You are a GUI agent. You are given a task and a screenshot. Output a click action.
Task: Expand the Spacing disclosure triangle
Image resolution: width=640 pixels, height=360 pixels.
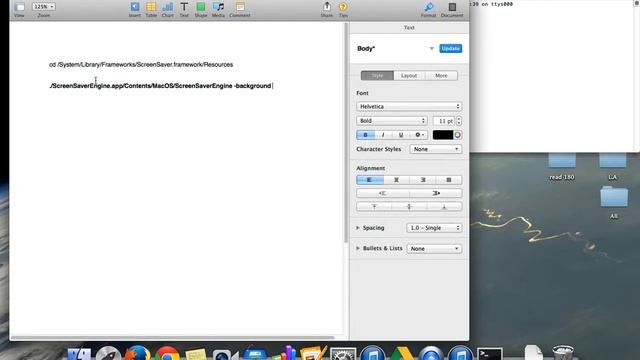click(358, 228)
